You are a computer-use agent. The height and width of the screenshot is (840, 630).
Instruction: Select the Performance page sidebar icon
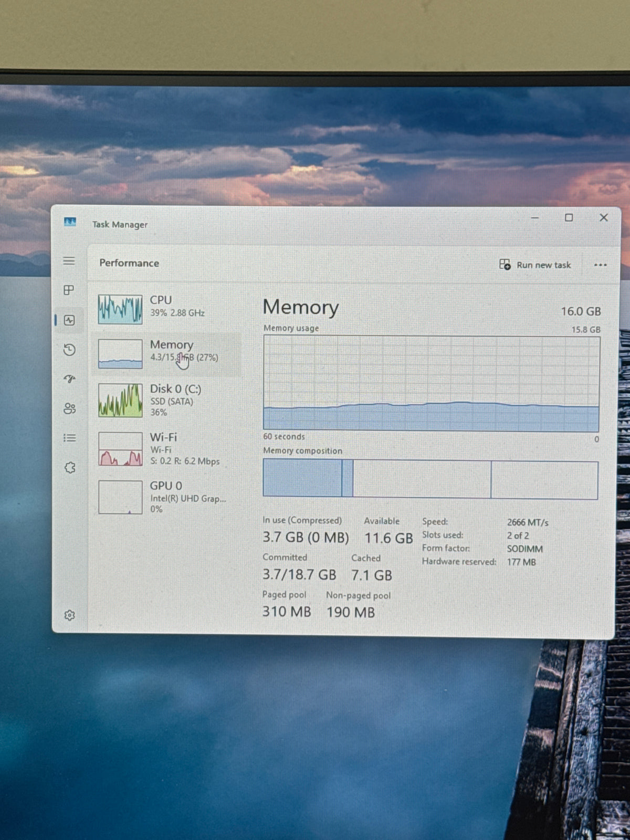(x=69, y=320)
